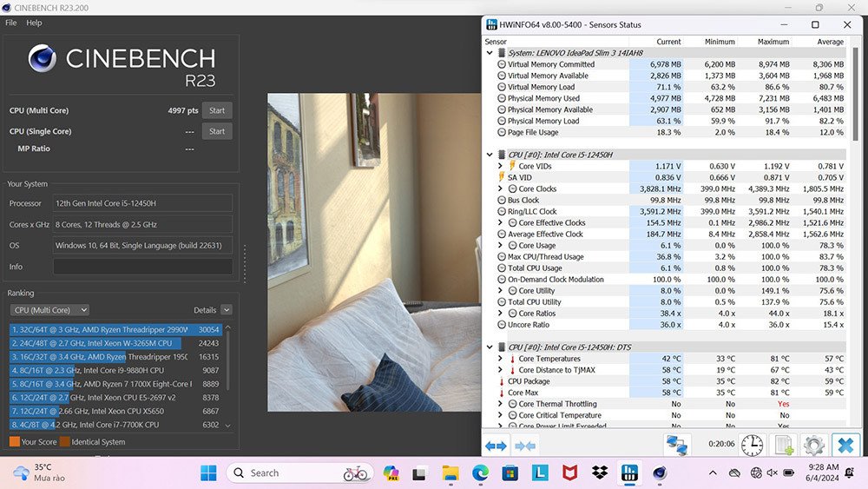This screenshot has height=489, width=868.
Task: Reset the HWiNFO clock timer icon
Action: coord(752,446)
